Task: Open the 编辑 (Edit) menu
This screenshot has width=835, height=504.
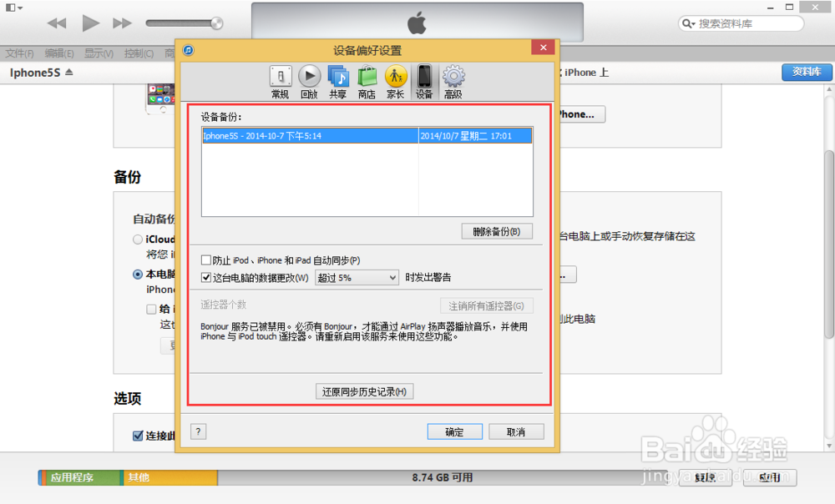Action: [x=56, y=52]
